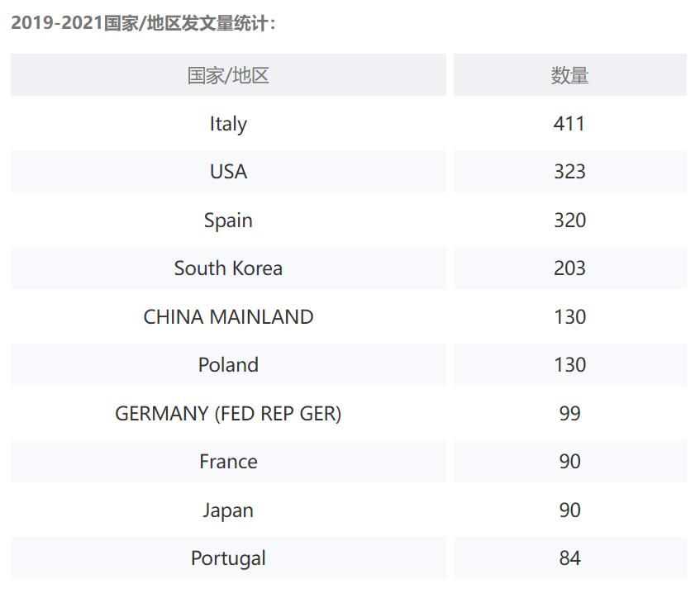Image resolution: width=700 pixels, height=598 pixels.
Task: Click the GERMANY (FED REP GER) cell
Action: 228,414
